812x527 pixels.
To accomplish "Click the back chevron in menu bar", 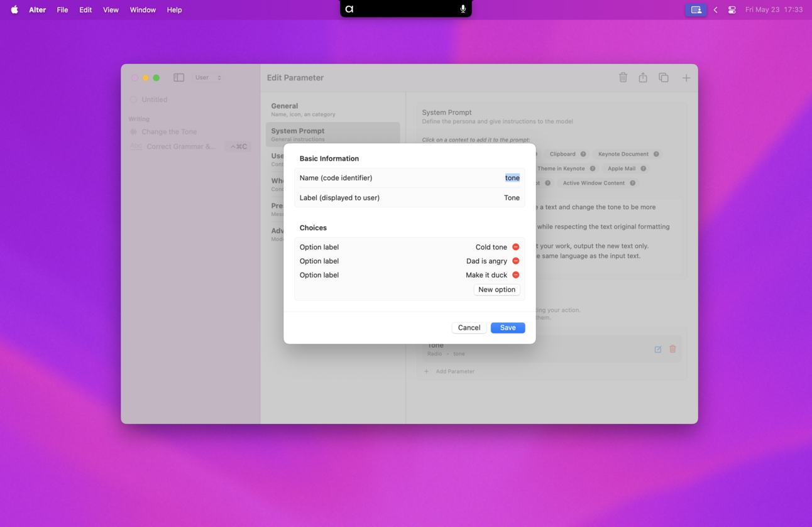I will (715, 9).
